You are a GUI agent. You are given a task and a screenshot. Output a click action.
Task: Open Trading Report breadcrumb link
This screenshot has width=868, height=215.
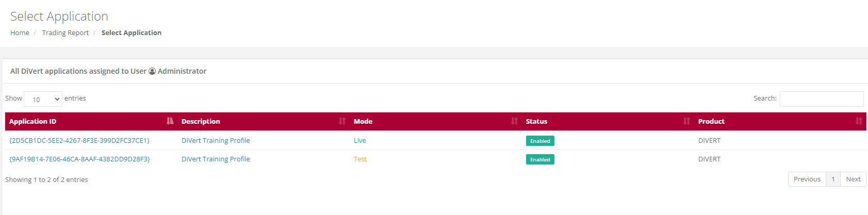(65, 32)
